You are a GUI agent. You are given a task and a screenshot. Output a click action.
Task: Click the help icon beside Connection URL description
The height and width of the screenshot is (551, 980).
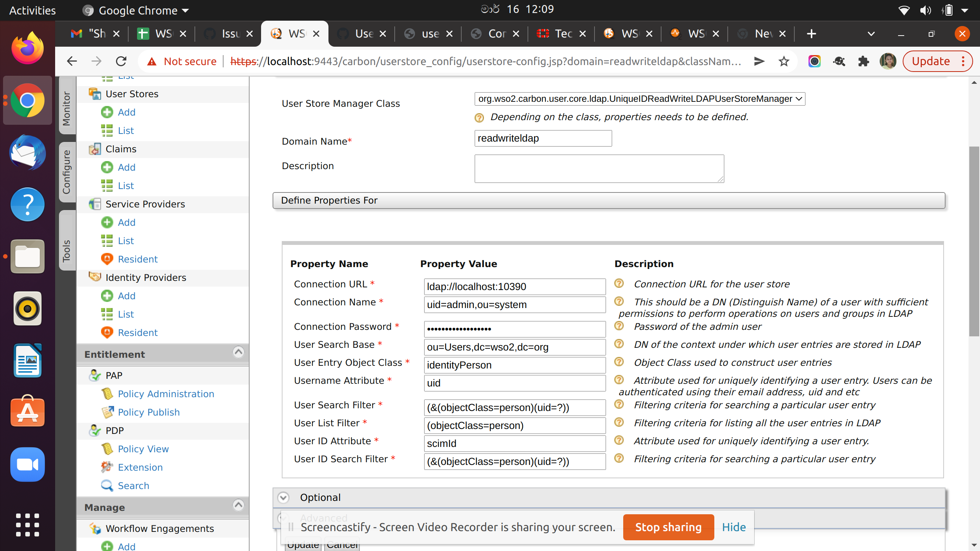pos(619,284)
